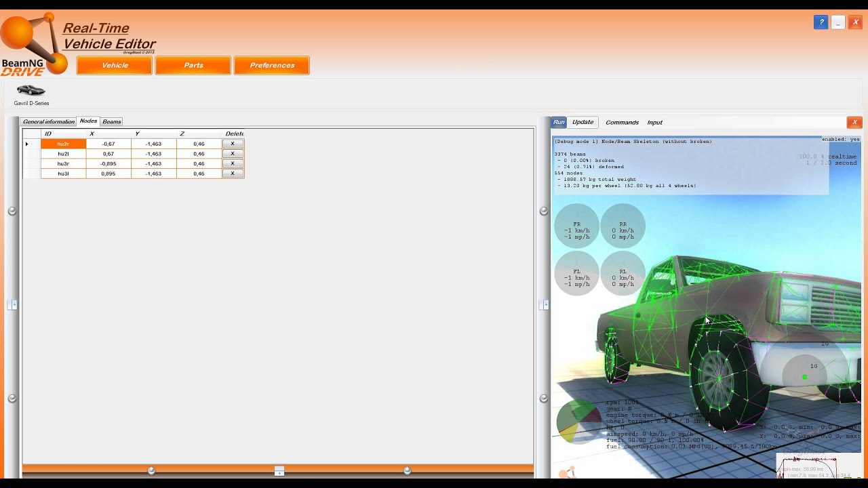This screenshot has height=488, width=868.
Task: Select the hu3l node ID cell
Action: click(x=63, y=174)
